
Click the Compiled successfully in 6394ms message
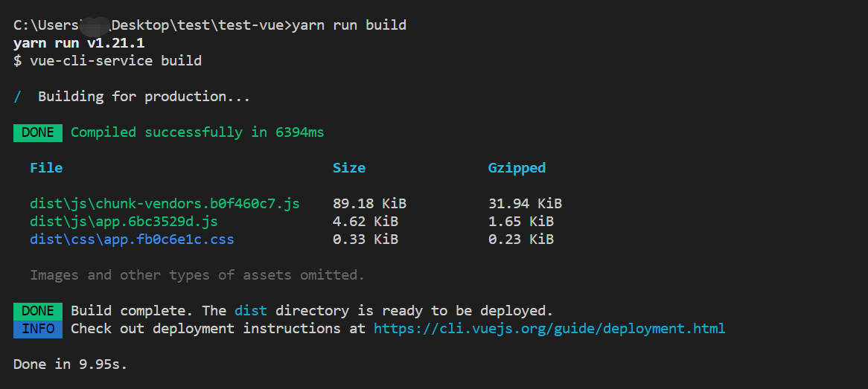(x=197, y=133)
